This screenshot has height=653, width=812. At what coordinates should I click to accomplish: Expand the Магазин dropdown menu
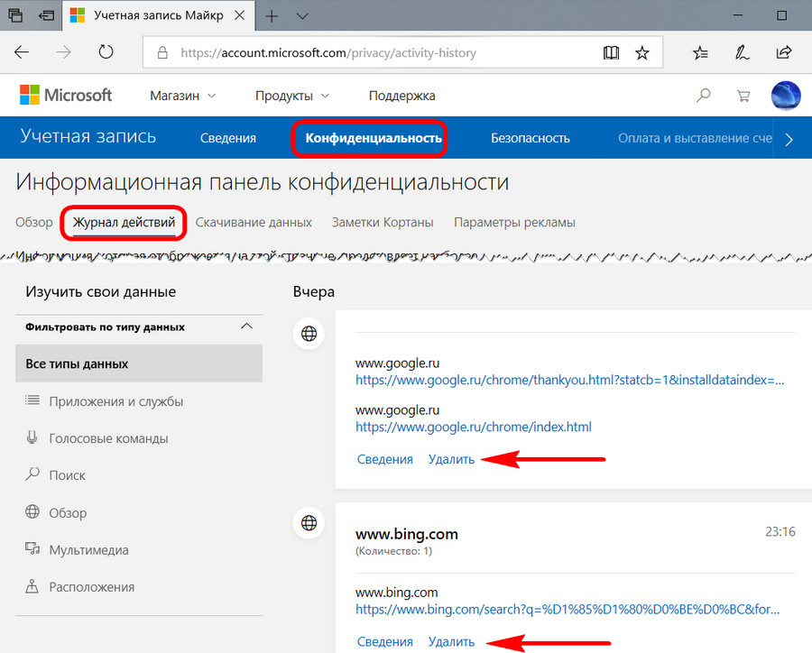tap(182, 96)
